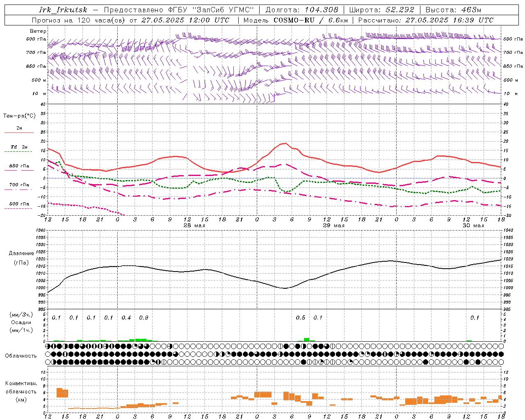Image resolution: width=525 pixels, height=420 pixels.
Task: Click the Irk_Irkutsk station title
Action: (63, 10)
